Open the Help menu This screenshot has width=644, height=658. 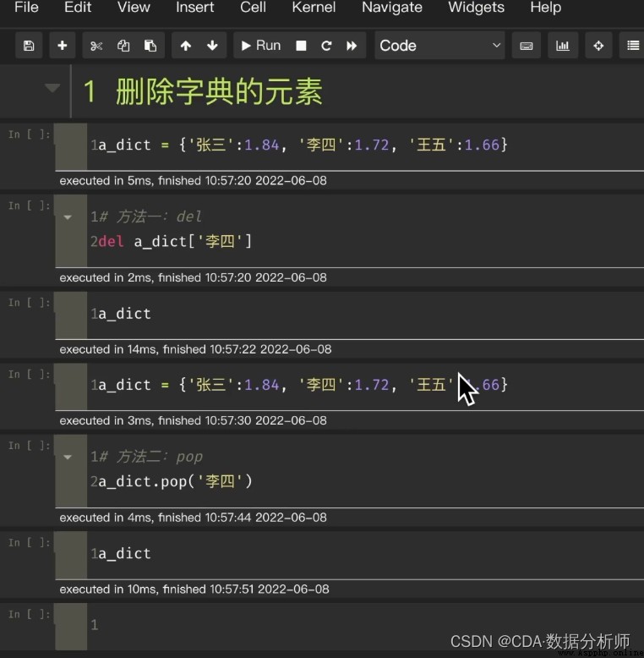click(x=545, y=7)
